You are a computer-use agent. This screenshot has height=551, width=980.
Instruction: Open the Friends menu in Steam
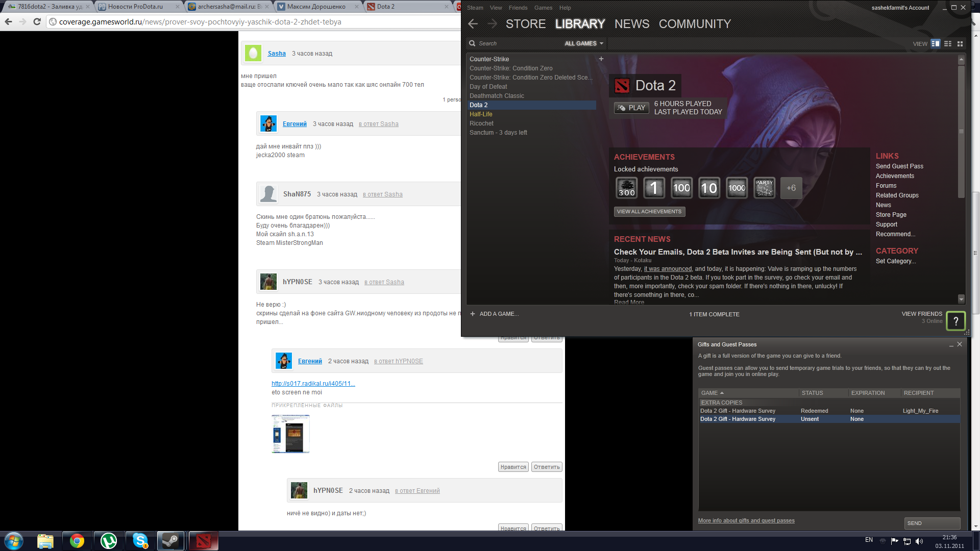[x=518, y=8]
